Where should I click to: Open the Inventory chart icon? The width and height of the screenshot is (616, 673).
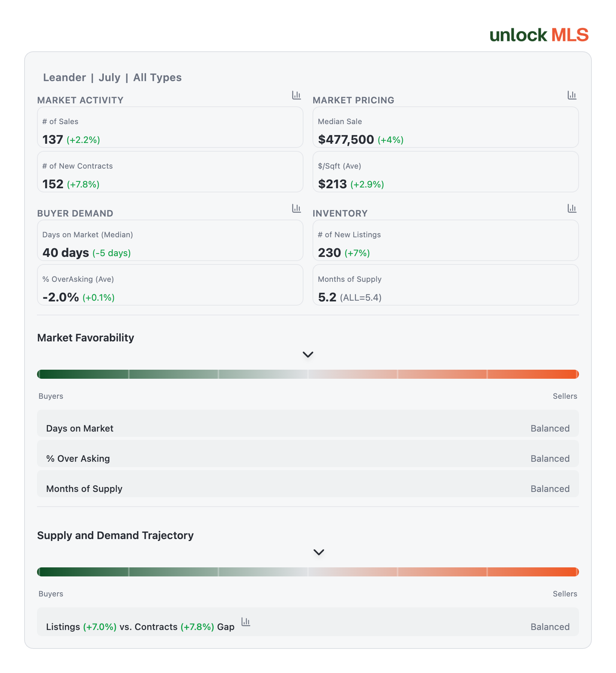pos(572,208)
